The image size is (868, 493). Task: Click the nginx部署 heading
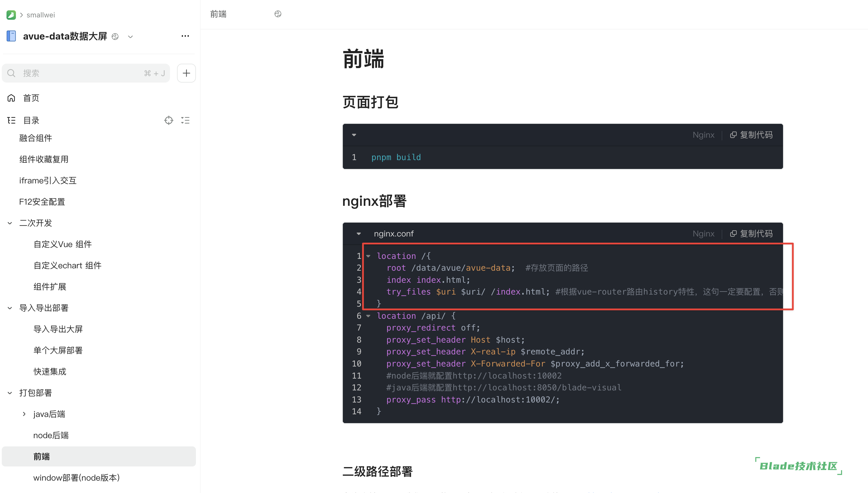click(374, 201)
